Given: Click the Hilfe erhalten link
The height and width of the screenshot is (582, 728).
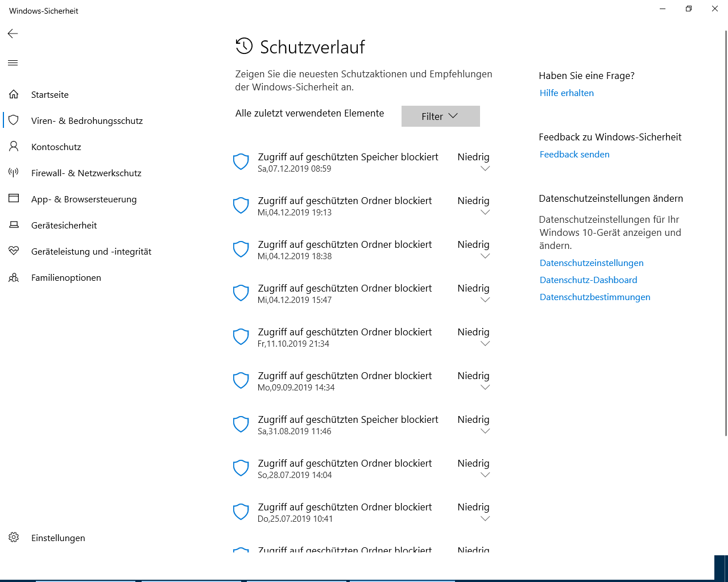Looking at the screenshot, I should click(566, 93).
